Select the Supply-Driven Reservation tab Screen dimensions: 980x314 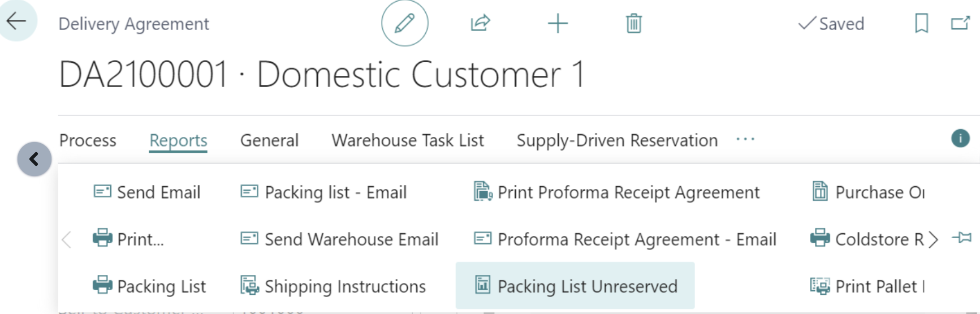[x=617, y=140]
